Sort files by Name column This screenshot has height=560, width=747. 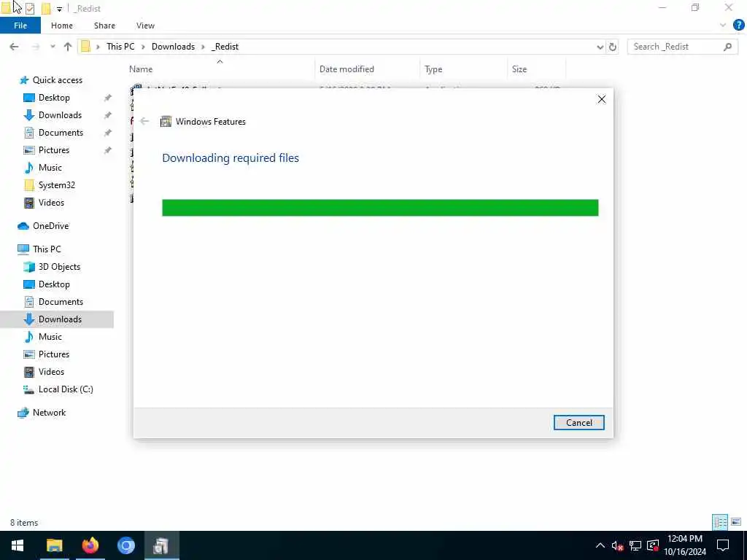coord(141,69)
